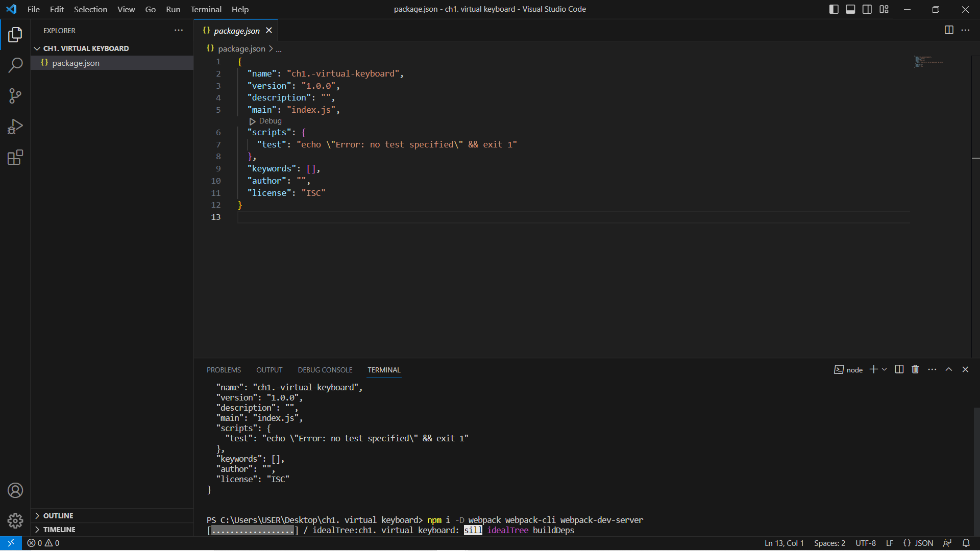Open the Accounts icon in the activity bar
The image size is (980, 551).
pos(15,490)
